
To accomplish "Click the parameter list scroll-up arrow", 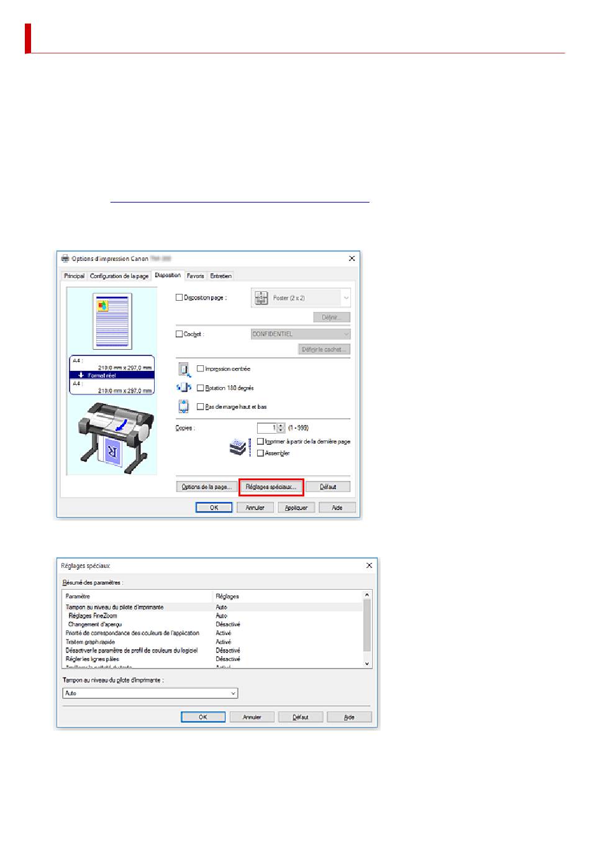I will pos(367,595).
